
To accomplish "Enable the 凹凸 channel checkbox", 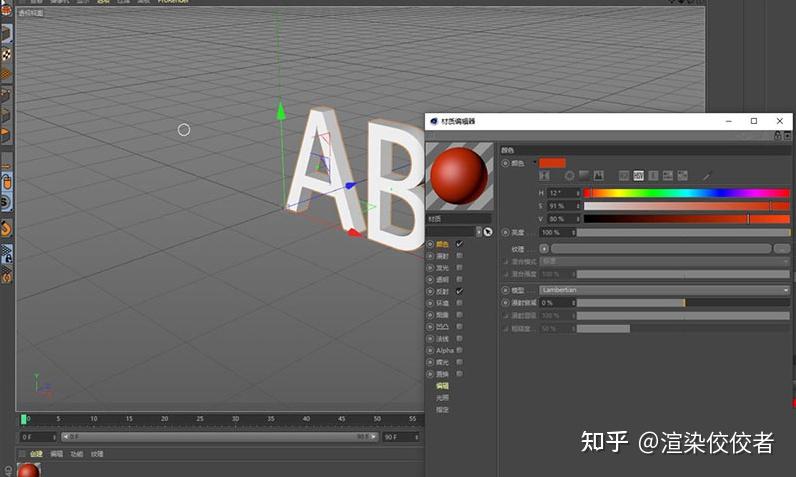I will (459, 327).
